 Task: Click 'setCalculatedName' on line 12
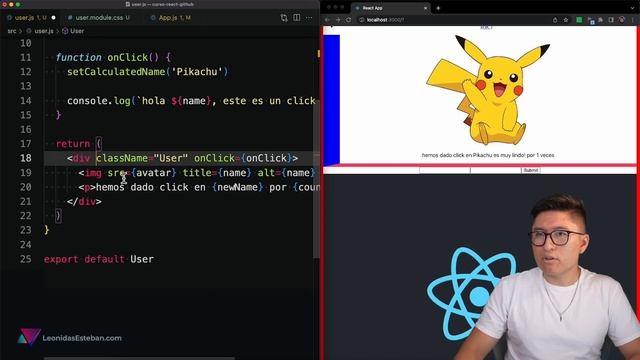116,72
